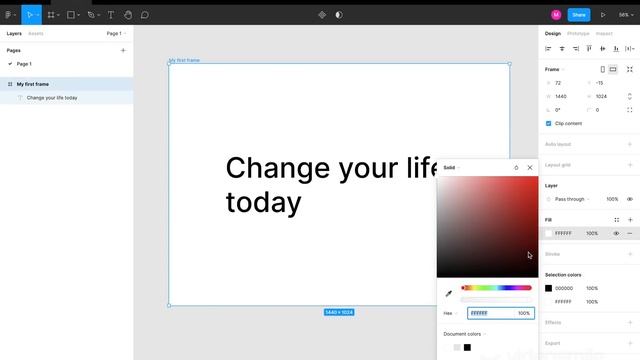Image resolution: width=640 pixels, height=360 pixels.
Task: Click Align vertical centers icon
Action: (x=602, y=49)
